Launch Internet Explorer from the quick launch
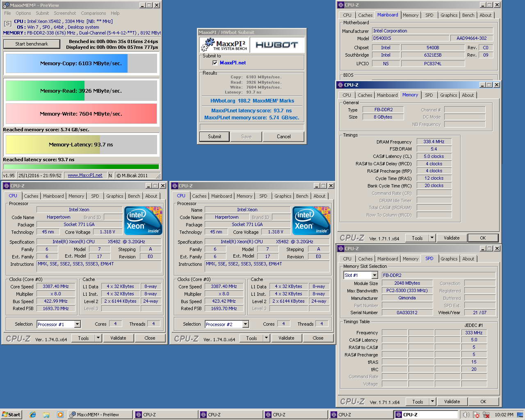Screen dimensions: 525x420 [33, 415]
